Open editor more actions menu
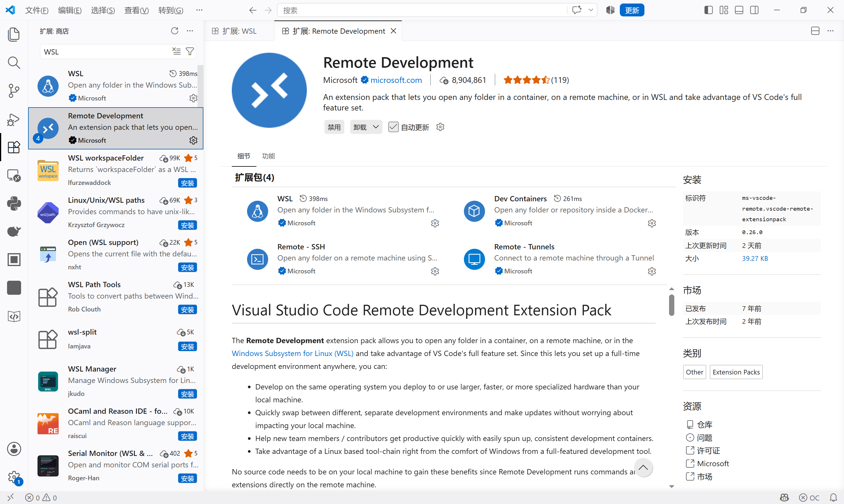844x504 pixels. coord(831,31)
